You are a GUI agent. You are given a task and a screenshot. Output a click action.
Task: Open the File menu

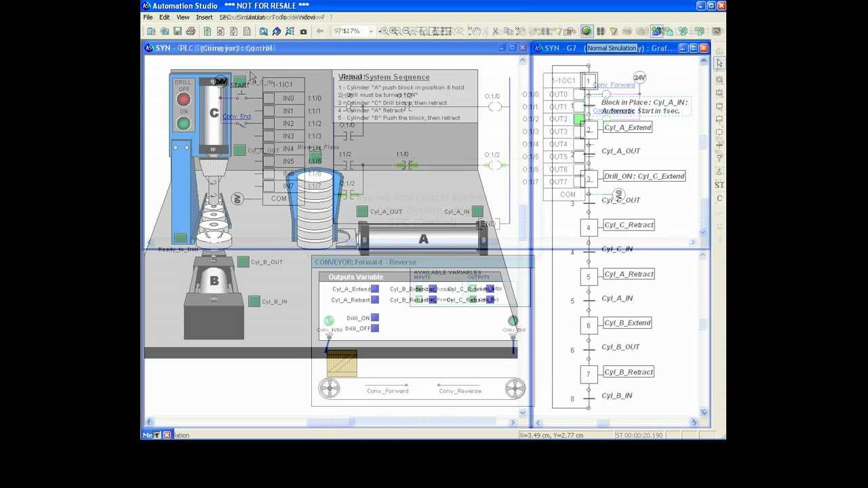pyautogui.click(x=148, y=18)
